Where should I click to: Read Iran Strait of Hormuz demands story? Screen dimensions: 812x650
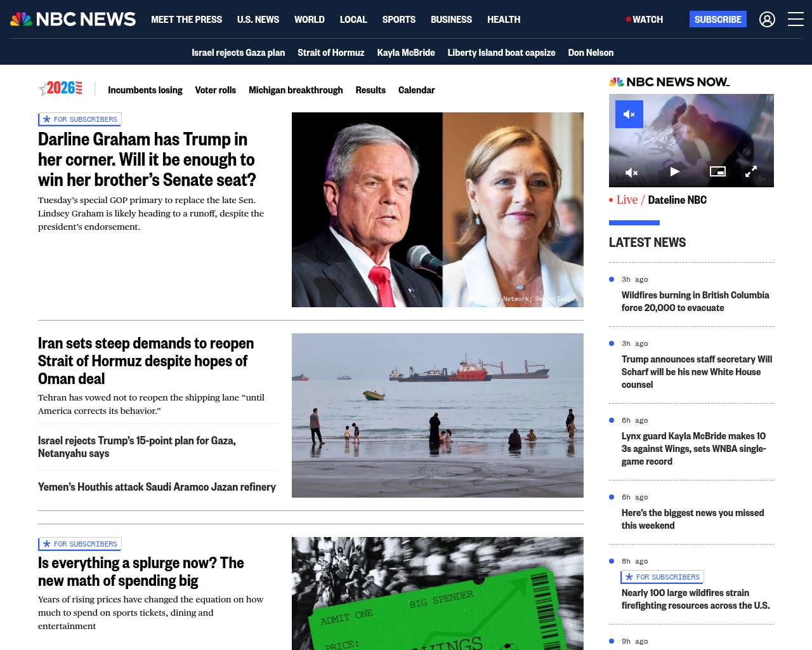146,361
